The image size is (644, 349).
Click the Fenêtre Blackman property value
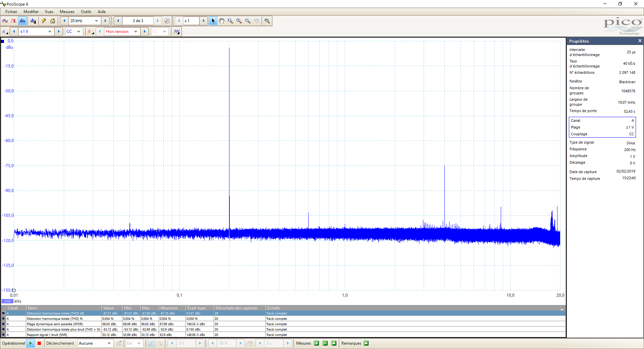click(627, 82)
